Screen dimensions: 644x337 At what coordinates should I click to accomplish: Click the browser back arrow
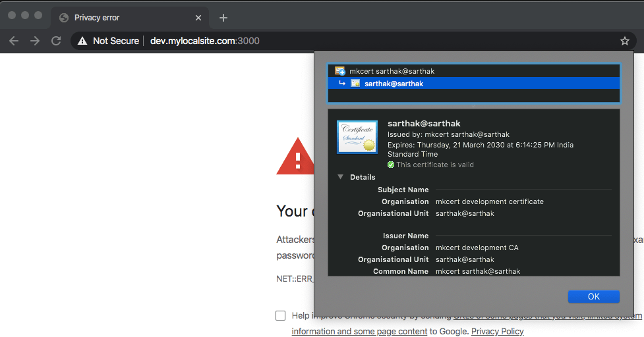point(14,41)
